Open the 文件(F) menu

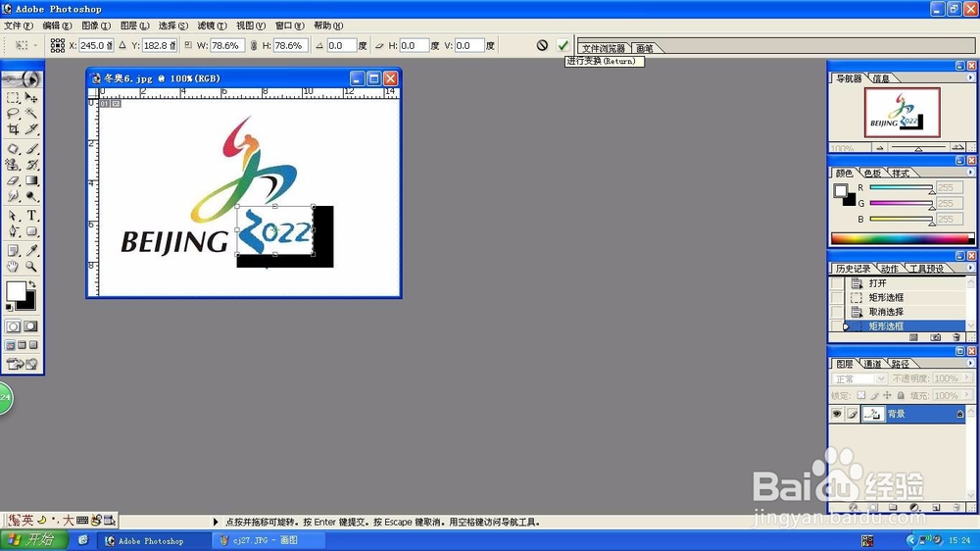click(18, 25)
